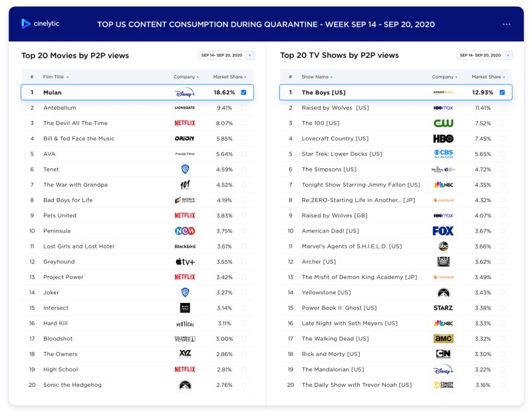
Task: Click the Lost Girls and Lost Hotel title
Action: (x=78, y=246)
